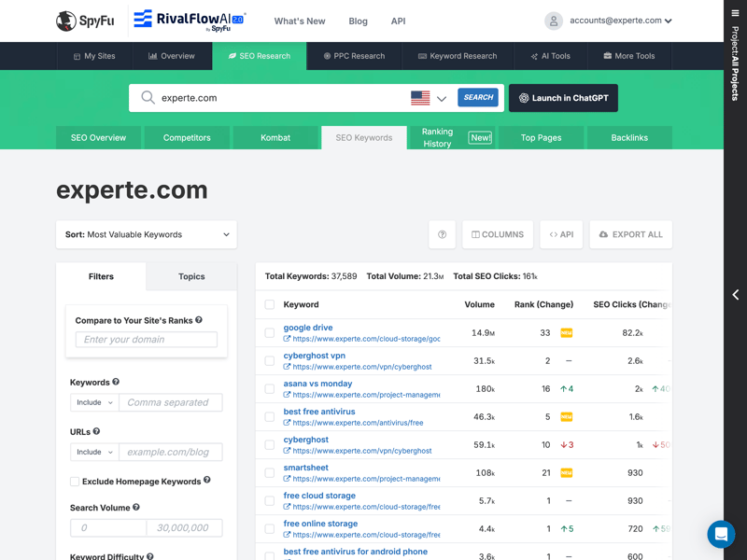Click the Keywords filter help icon
The width and height of the screenshot is (747, 560).
click(116, 382)
